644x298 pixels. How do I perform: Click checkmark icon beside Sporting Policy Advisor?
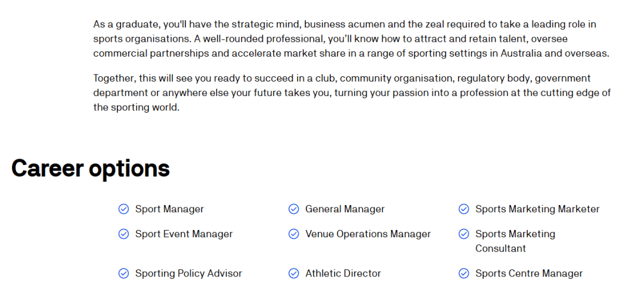(x=123, y=274)
